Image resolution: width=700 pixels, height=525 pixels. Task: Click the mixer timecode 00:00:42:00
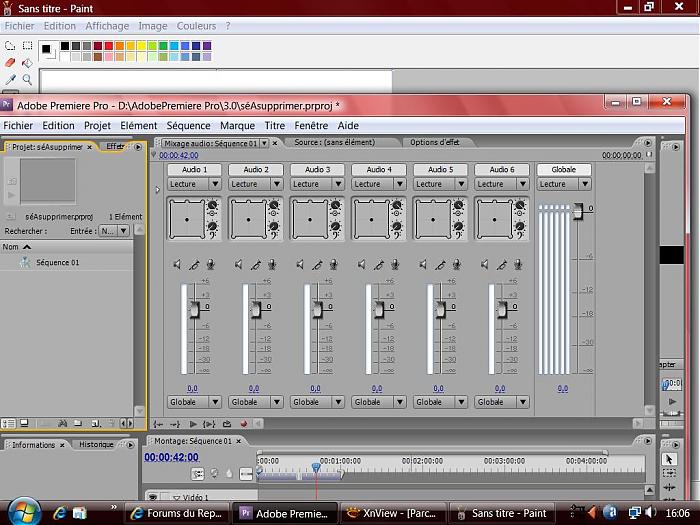179,155
